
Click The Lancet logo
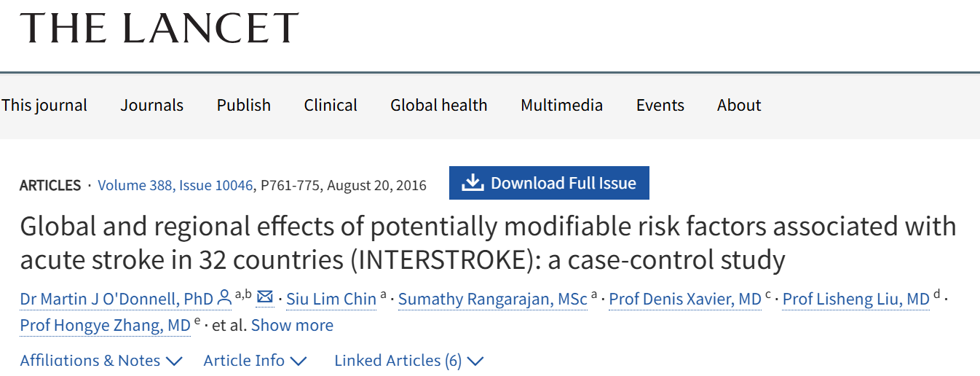[x=159, y=28]
